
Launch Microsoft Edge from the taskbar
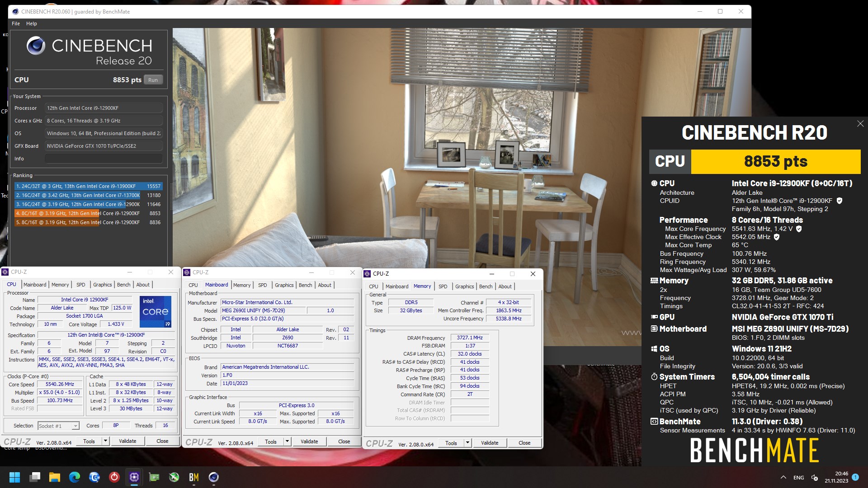point(75,477)
